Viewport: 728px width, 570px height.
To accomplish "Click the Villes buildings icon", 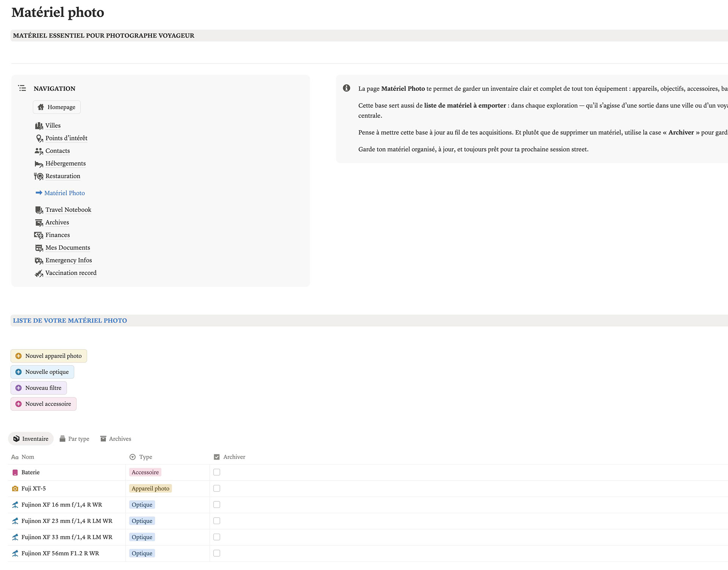I will click(x=39, y=126).
